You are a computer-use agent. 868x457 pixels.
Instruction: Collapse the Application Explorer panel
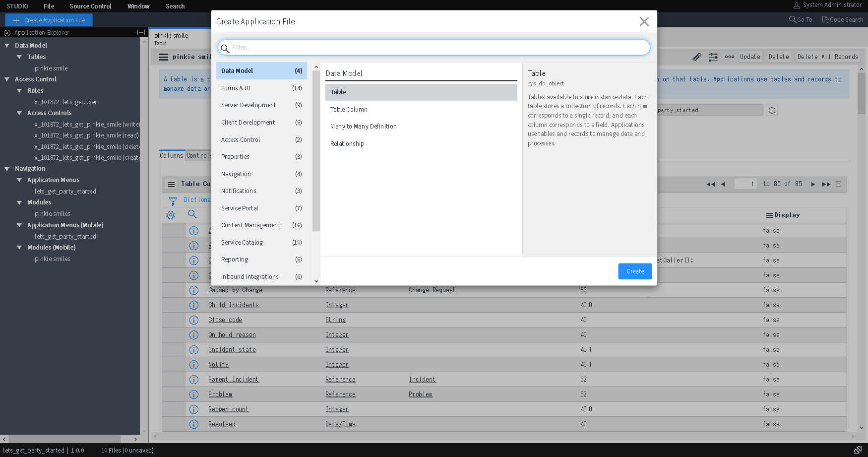(x=141, y=32)
